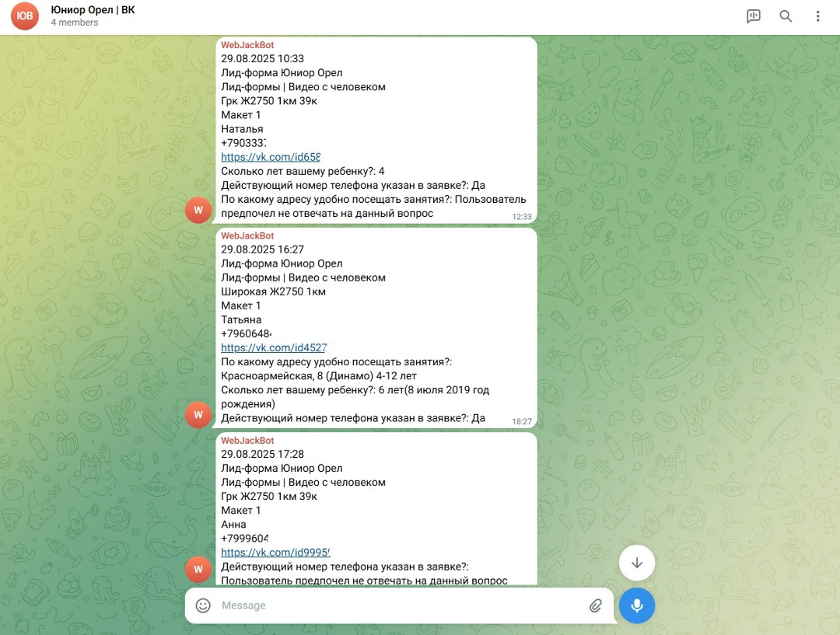Click 'Красноармейская, 8 (Динамо) 4-12 лет'
The width and height of the screenshot is (840, 635).
point(319,376)
